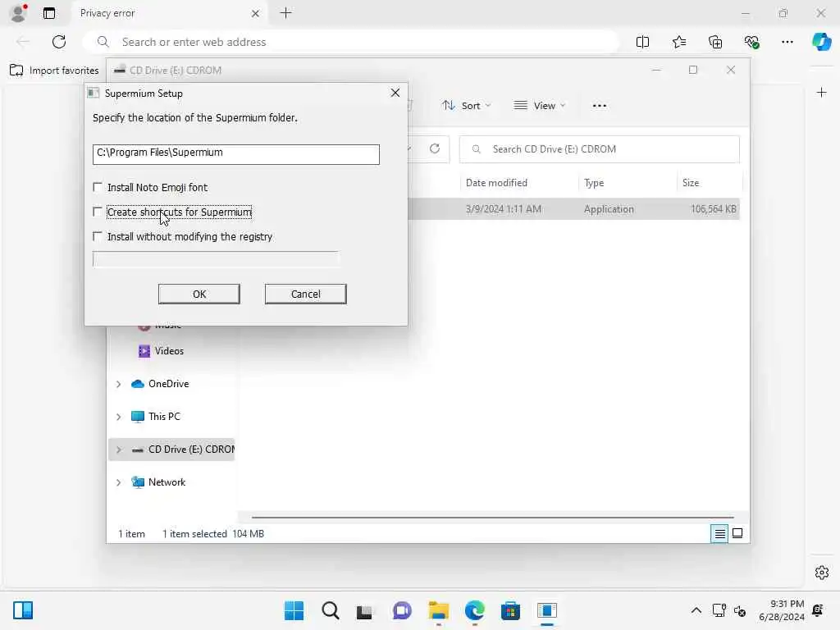Edit the Supermium folder location field
Screen dimensions: 840x630
pyautogui.click(x=236, y=154)
